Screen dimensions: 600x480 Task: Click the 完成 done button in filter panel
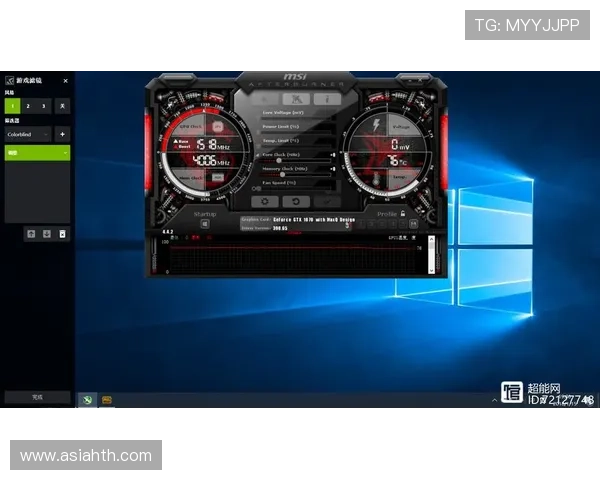tap(38, 397)
